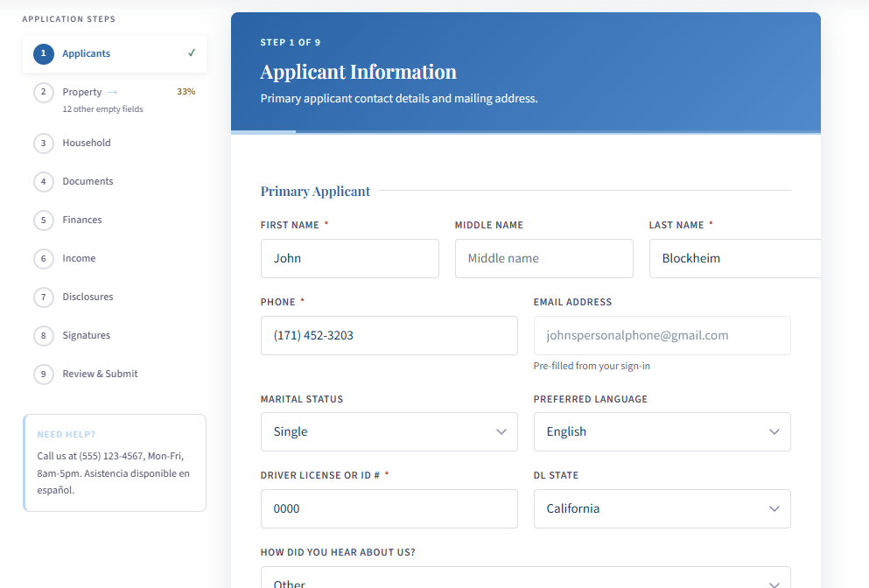
Task: Click the step 7 number circle
Action: [x=44, y=297]
